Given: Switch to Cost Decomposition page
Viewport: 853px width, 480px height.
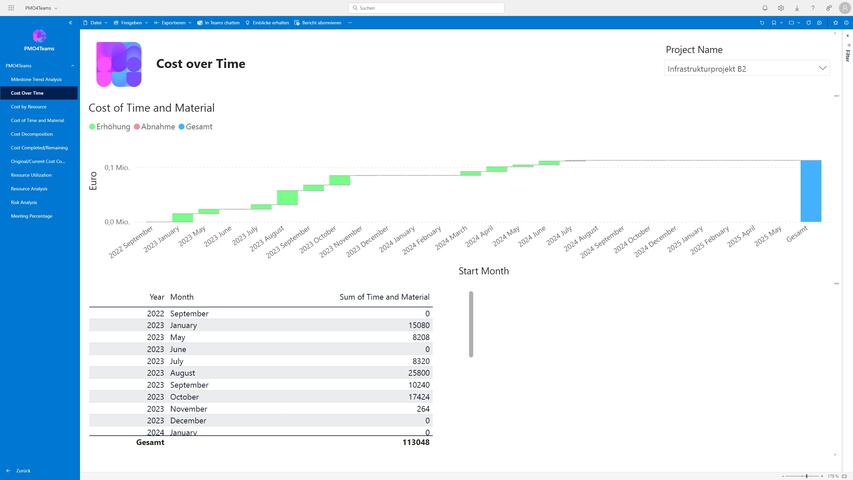Looking at the screenshot, I should click(32, 134).
